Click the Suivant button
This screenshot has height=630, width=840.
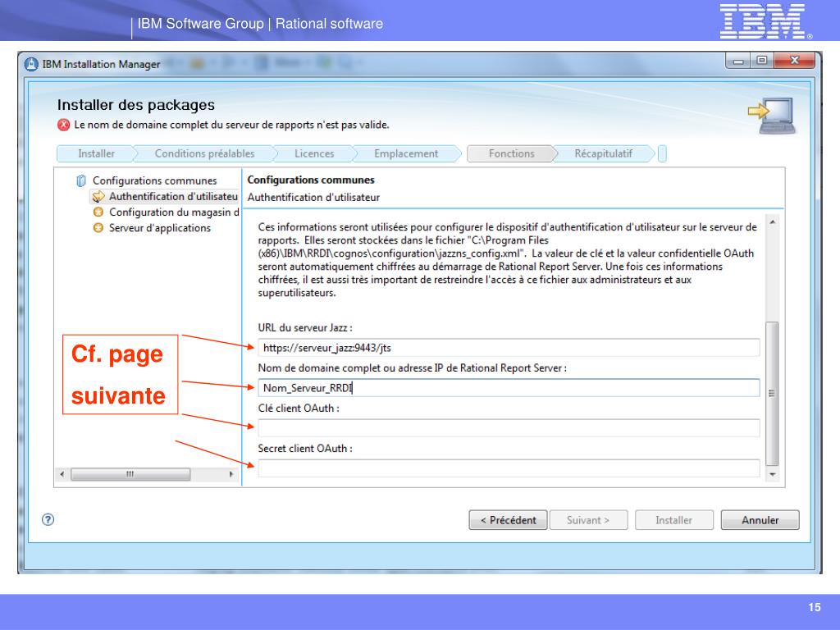point(588,519)
